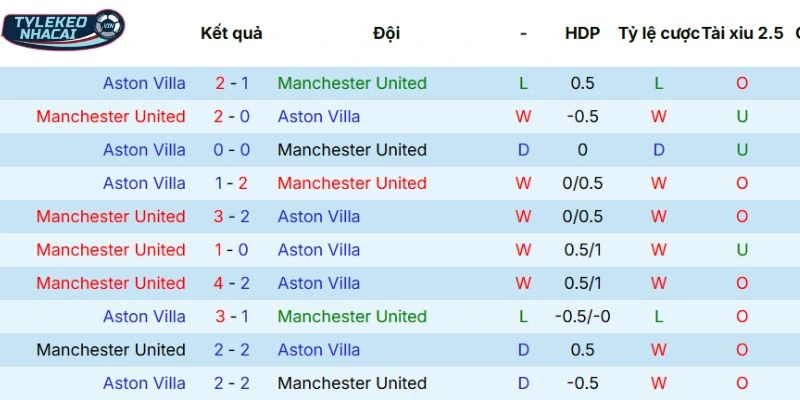The width and height of the screenshot is (800, 400).
Task: Click the -0.5/-0 handicap value
Action: [582, 316]
